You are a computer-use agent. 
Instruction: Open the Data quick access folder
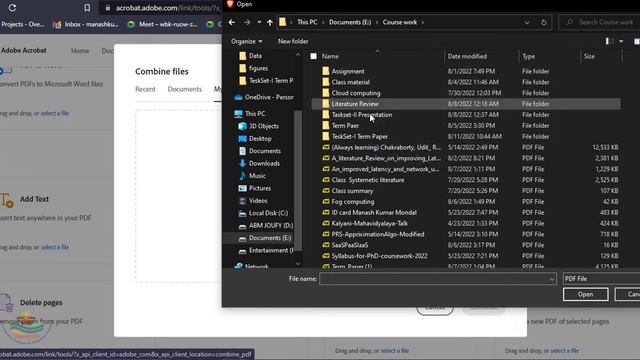tap(251, 56)
